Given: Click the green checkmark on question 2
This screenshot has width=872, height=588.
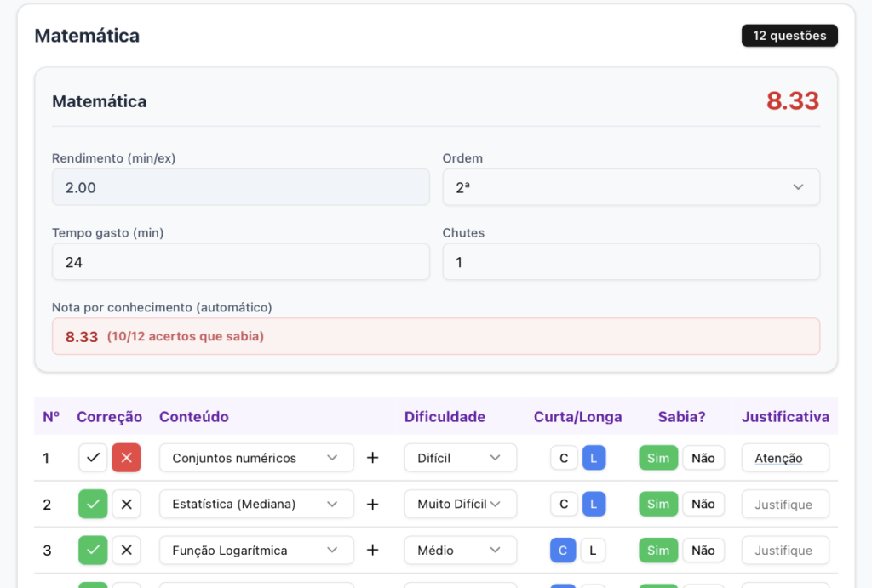Looking at the screenshot, I should click(93, 504).
